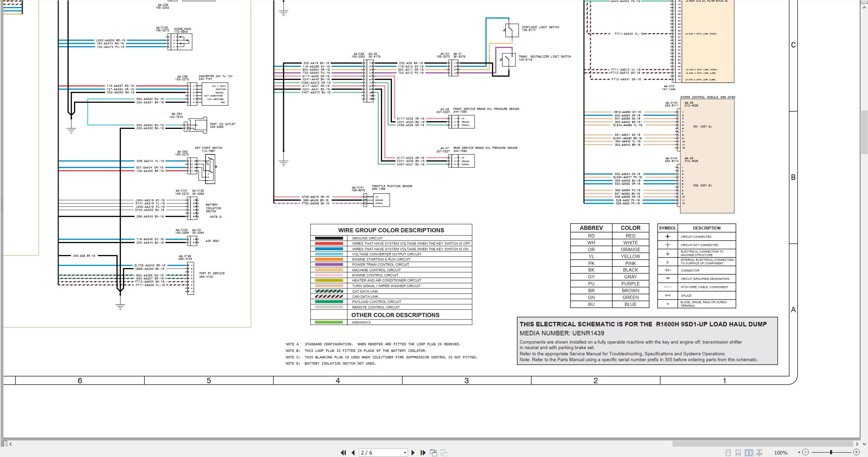Click the 'NOTE D:' battery isolation note

331,363
